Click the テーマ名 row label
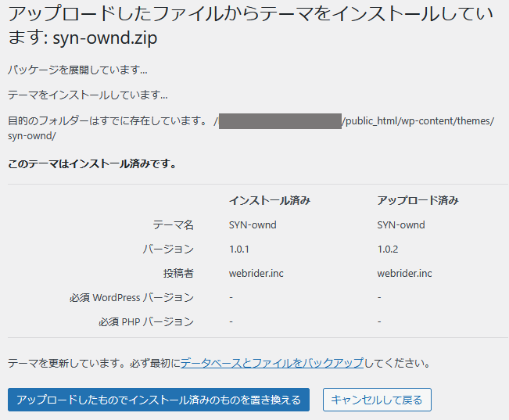The width and height of the screenshot is (509, 420). (x=173, y=224)
